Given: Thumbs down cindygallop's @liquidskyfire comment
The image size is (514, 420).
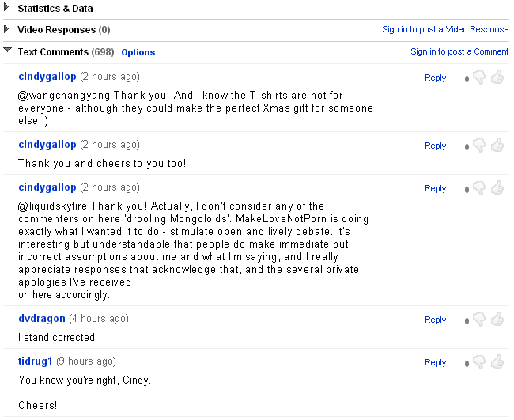Looking at the screenshot, I should coord(479,189).
